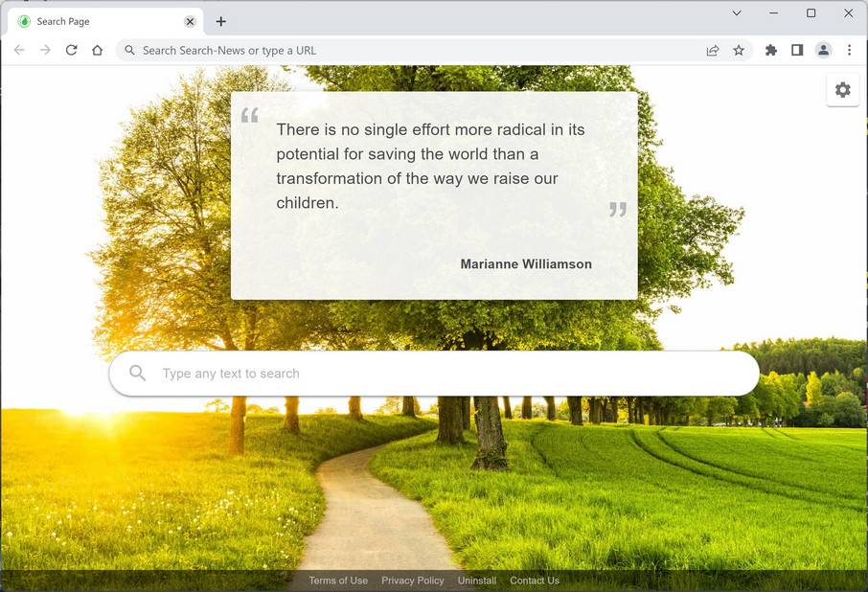Open the side panel icon
Image resolution: width=868 pixels, height=592 pixels.
pyautogui.click(x=797, y=51)
